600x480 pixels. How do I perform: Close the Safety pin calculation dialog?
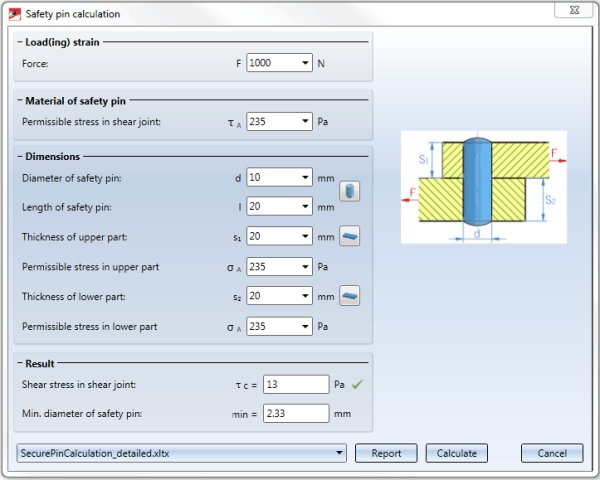(579, 14)
